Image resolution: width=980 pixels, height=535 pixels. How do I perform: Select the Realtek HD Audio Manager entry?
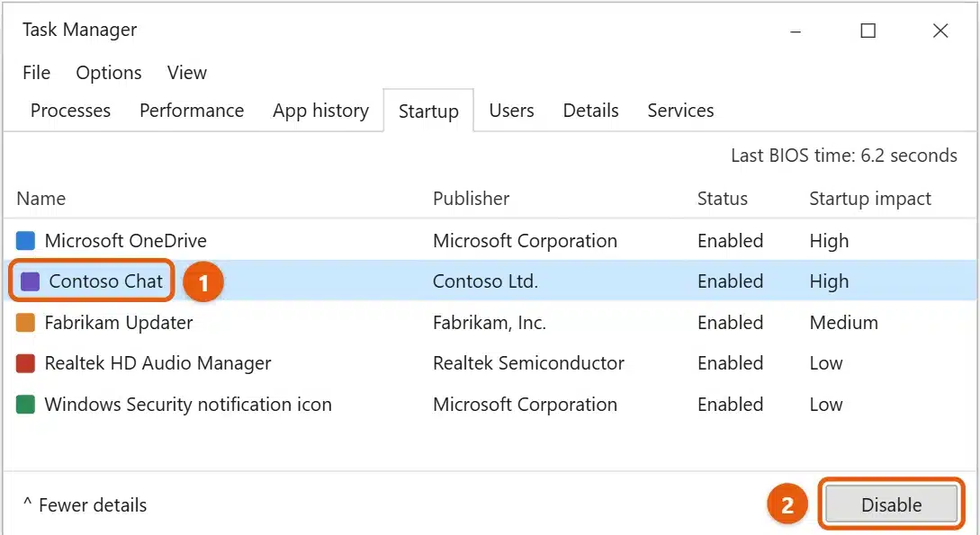(x=158, y=363)
